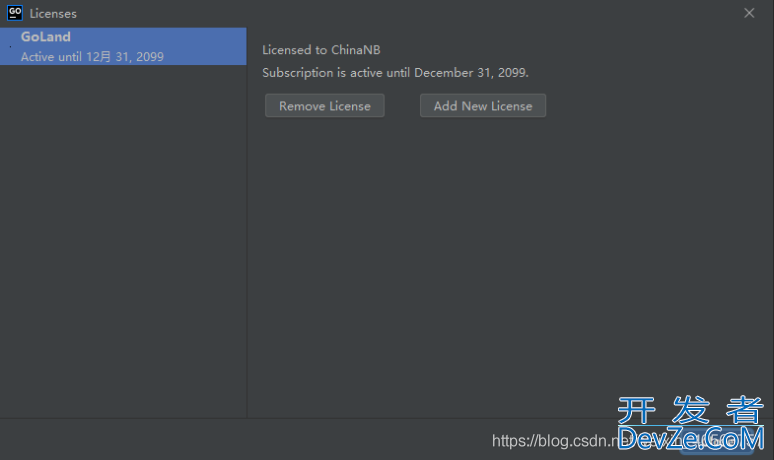This screenshot has height=460, width=774.
Task: Click the DevZe.CoM watermark logo
Action: [x=691, y=438]
